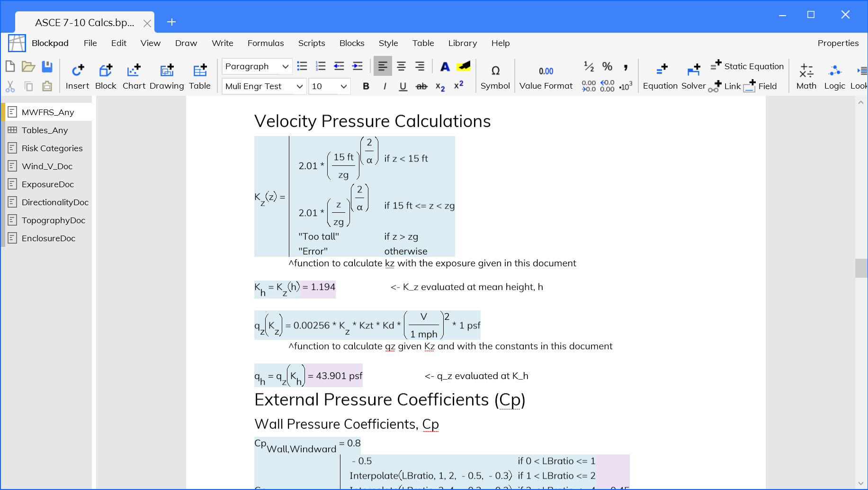Open the Library menu
Viewport: 868px width, 490px height.
tap(462, 43)
